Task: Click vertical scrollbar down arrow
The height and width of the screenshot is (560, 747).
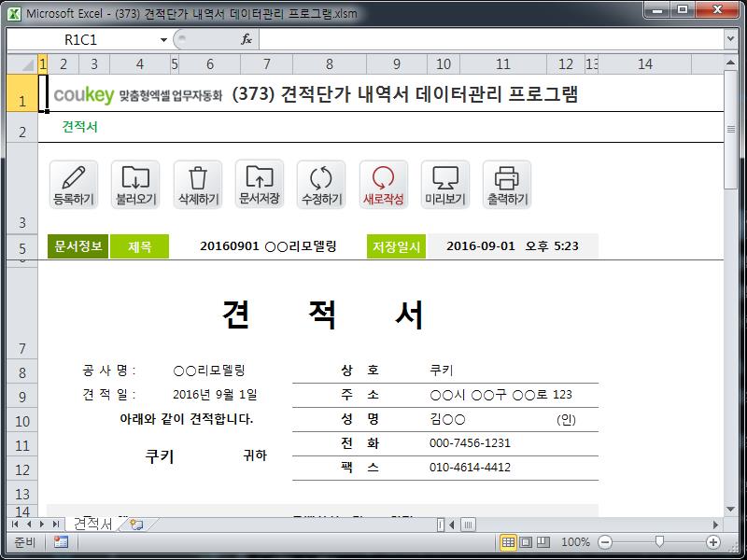Action: pyautogui.click(x=731, y=510)
